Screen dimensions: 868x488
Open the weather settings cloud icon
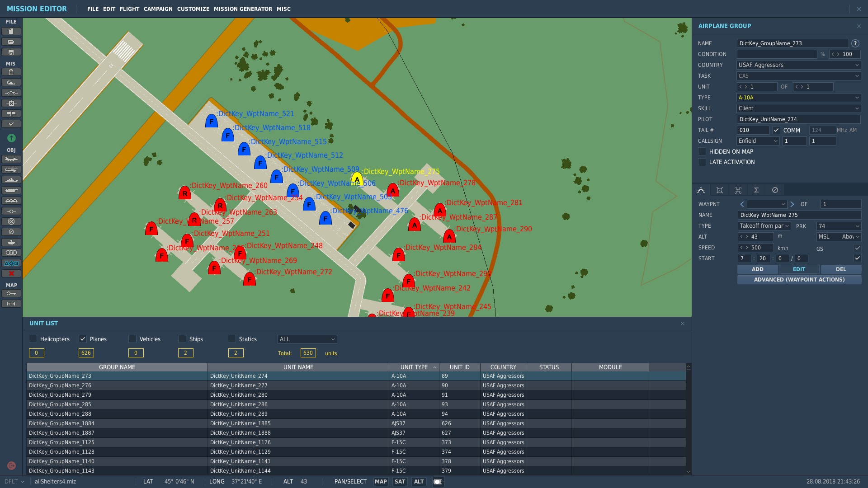click(x=11, y=82)
